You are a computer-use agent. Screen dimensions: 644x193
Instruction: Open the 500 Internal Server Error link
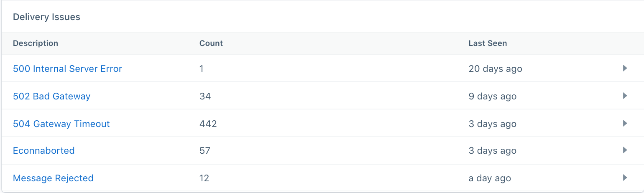click(67, 69)
